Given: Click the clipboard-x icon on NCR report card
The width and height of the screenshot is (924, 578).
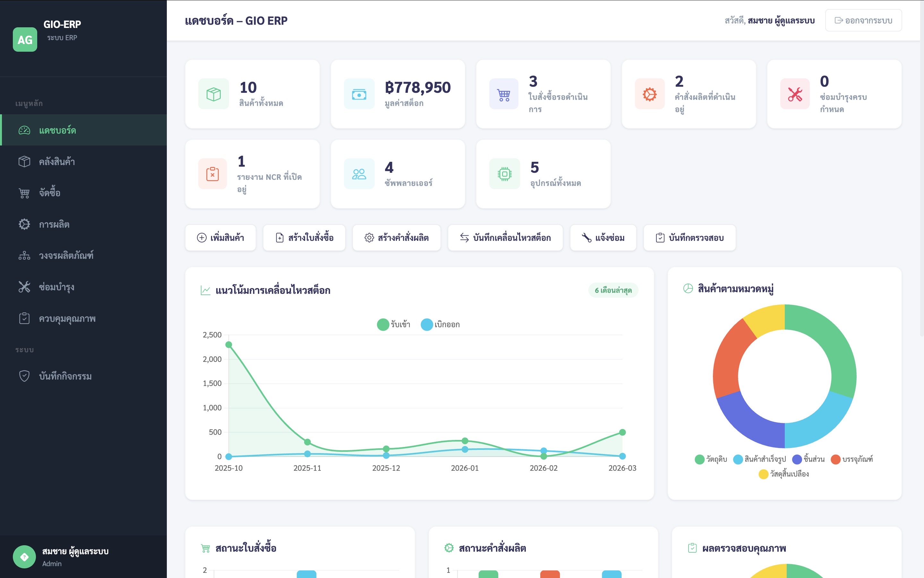Looking at the screenshot, I should pyautogui.click(x=213, y=174).
